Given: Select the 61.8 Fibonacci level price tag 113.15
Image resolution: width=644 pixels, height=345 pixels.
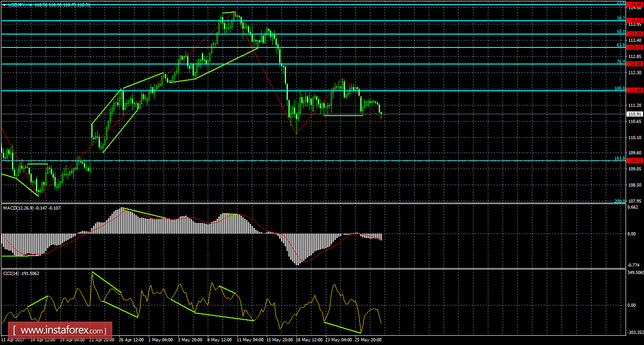Looking at the screenshot, I should 635,47.
